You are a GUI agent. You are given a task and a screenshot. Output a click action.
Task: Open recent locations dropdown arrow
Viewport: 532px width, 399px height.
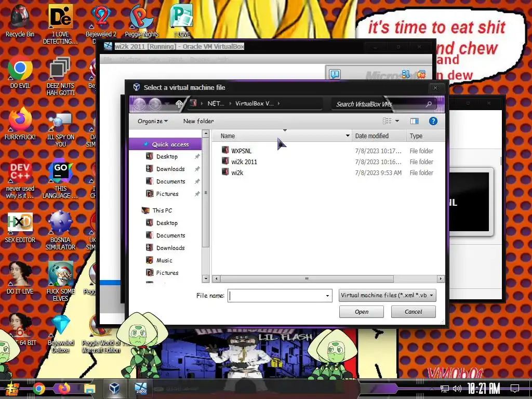[x=167, y=103]
